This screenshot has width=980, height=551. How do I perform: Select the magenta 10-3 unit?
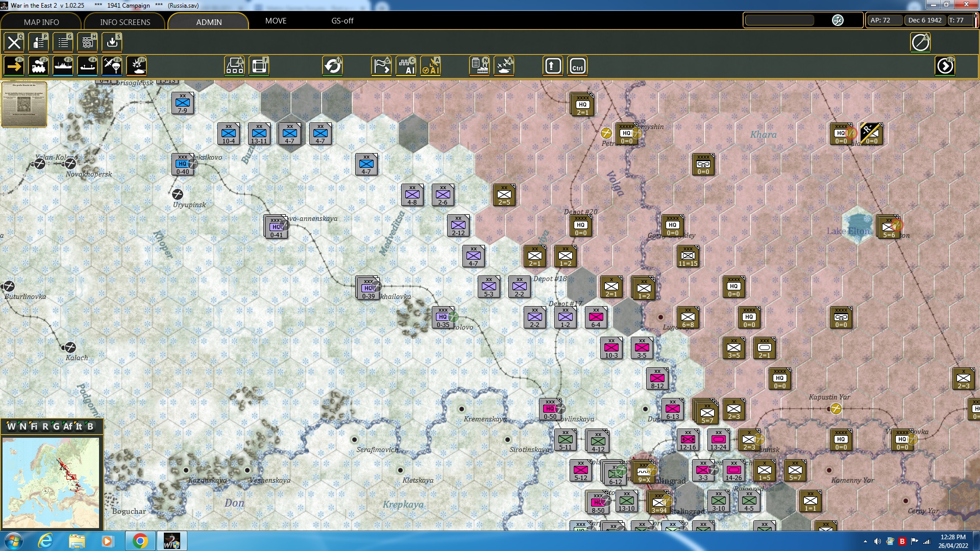pyautogui.click(x=611, y=348)
